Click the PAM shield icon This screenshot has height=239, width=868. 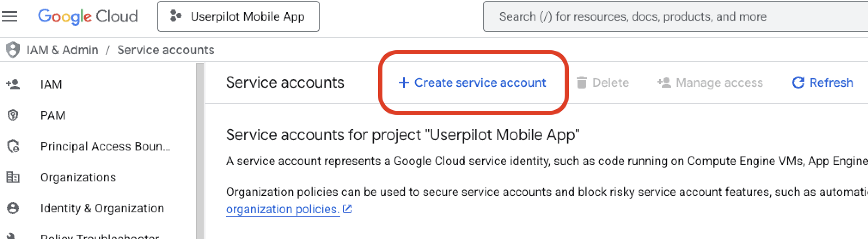click(x=13, y=115)
